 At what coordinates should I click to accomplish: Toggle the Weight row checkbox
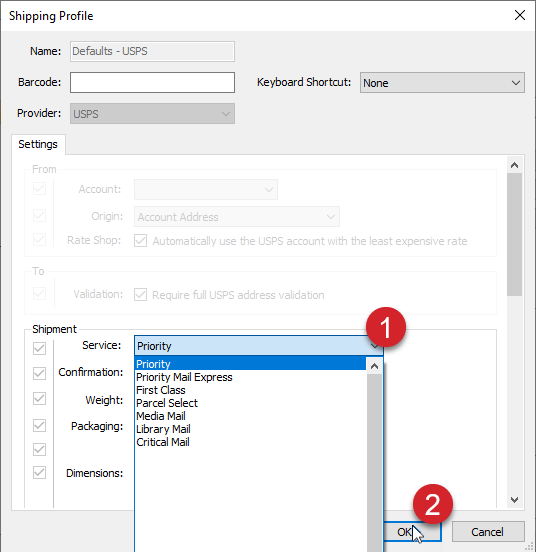(x=39, y=399)
